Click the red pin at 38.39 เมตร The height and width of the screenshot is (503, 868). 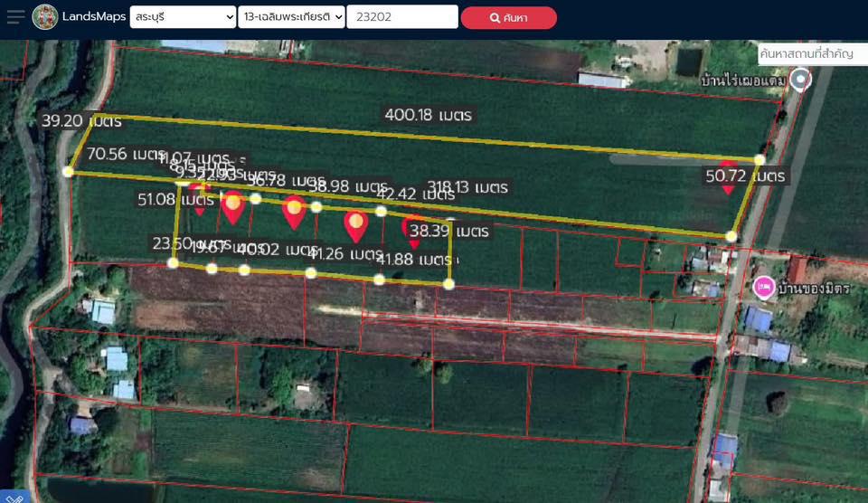pos(414,233)
